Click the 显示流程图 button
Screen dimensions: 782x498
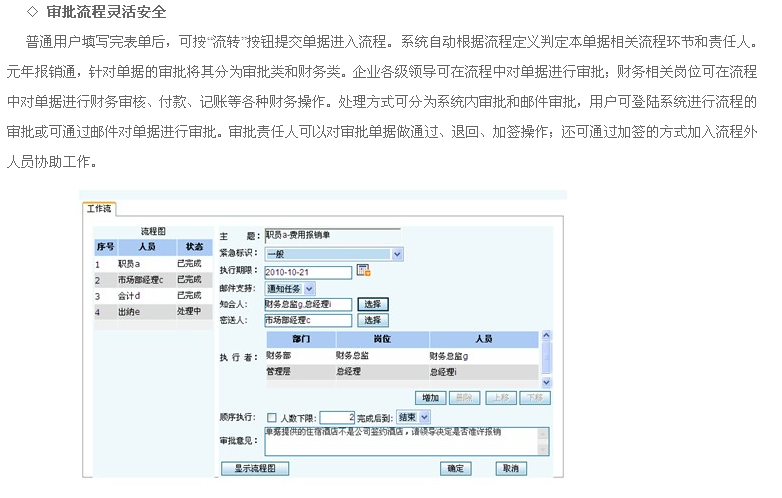pyautogui.click(x=255, y=468)
